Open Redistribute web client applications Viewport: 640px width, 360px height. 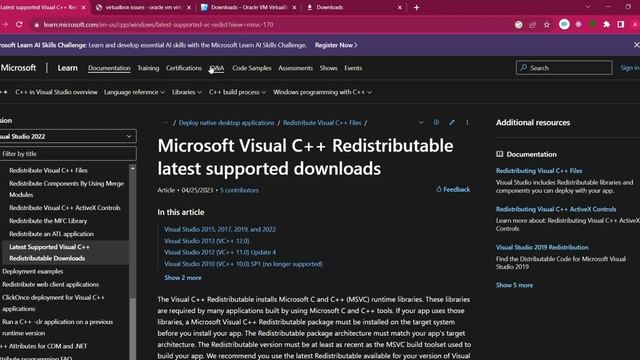click(50, 284)
